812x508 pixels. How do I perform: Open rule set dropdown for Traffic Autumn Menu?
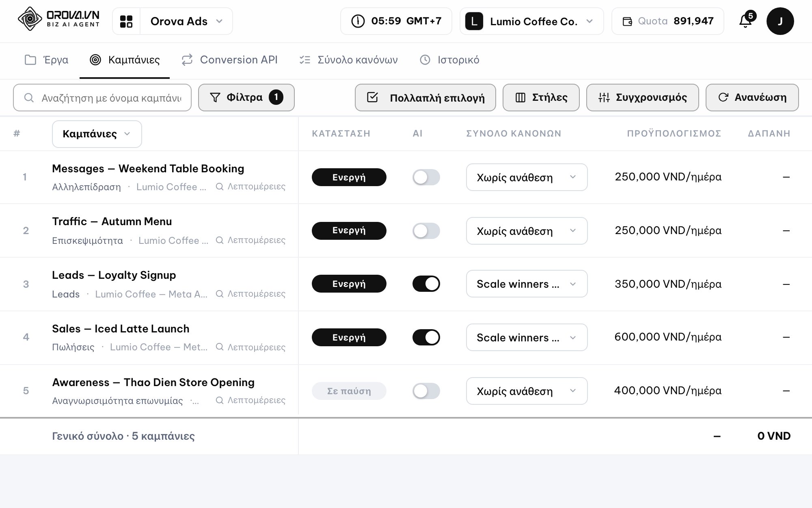click(x=527, y=231)
